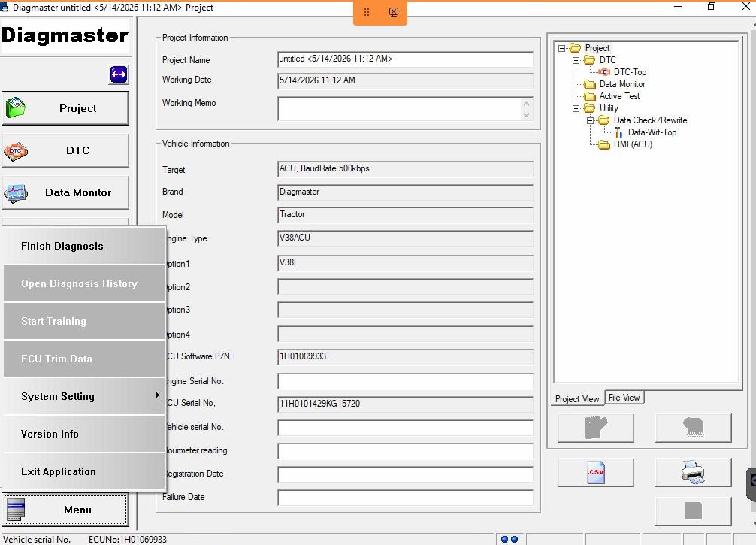Click the orange toolbar grip dots icon
Image resolution: width=756 pixels, height=545 pixels.
coord(367,12)
